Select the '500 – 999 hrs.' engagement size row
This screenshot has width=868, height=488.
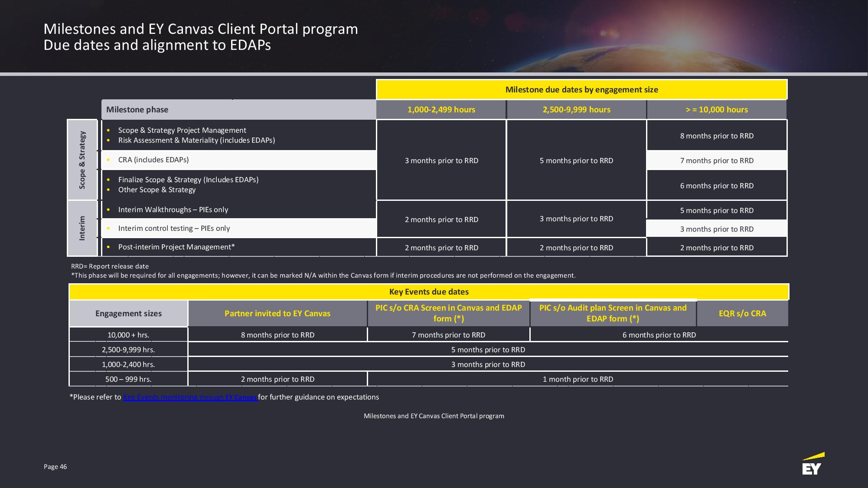click(128, 379)
